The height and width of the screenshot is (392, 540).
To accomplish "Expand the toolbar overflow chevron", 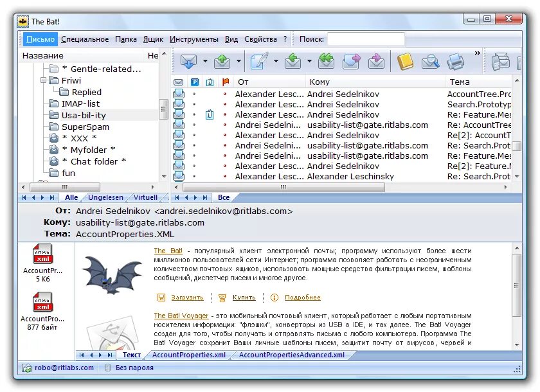I will 477,54.
